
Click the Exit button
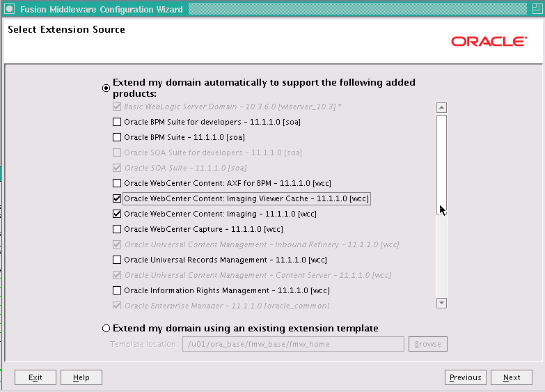click(35, 377)
